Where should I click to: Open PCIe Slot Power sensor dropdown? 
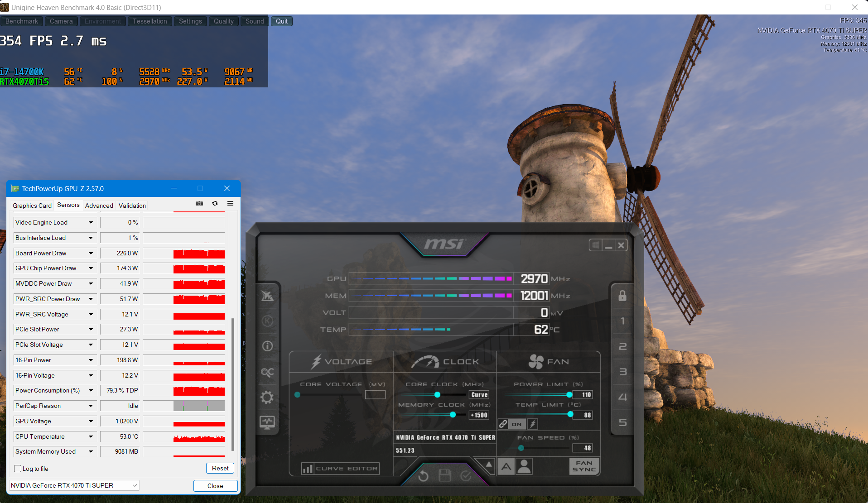pyautogui.click(x=91, y=329)
